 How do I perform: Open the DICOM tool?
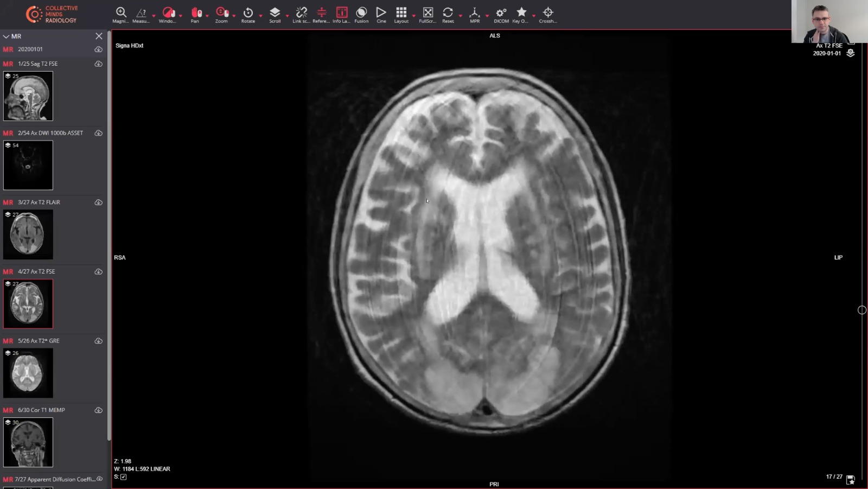click(x=501, y=13)
